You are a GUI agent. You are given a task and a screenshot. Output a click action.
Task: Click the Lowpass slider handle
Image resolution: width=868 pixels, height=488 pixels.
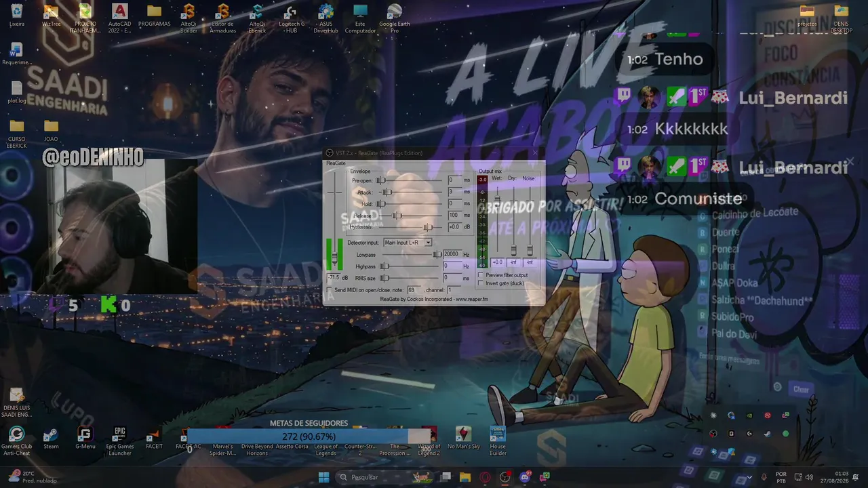click(437, 255)
